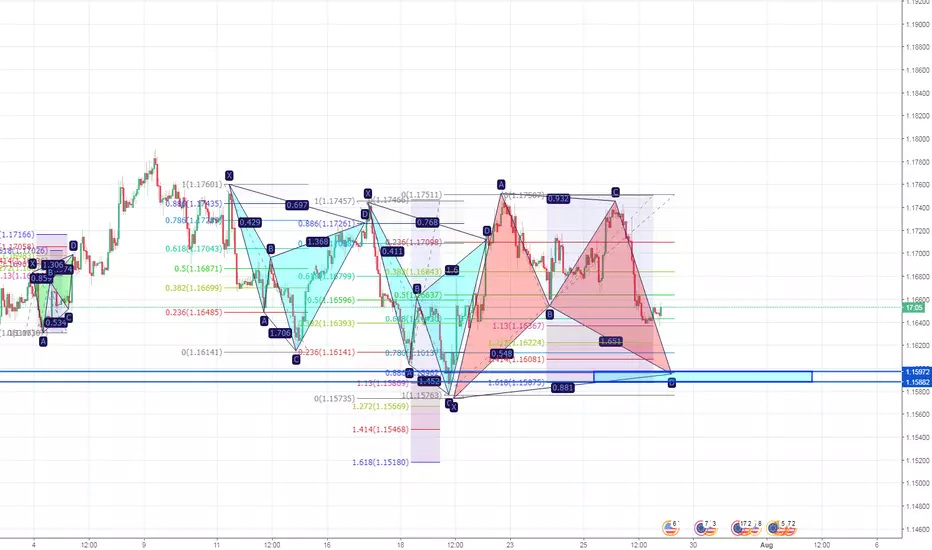The image size is (932, 550).
Task: Click the 18 date label on the time axis
Action: pos(401,545)
